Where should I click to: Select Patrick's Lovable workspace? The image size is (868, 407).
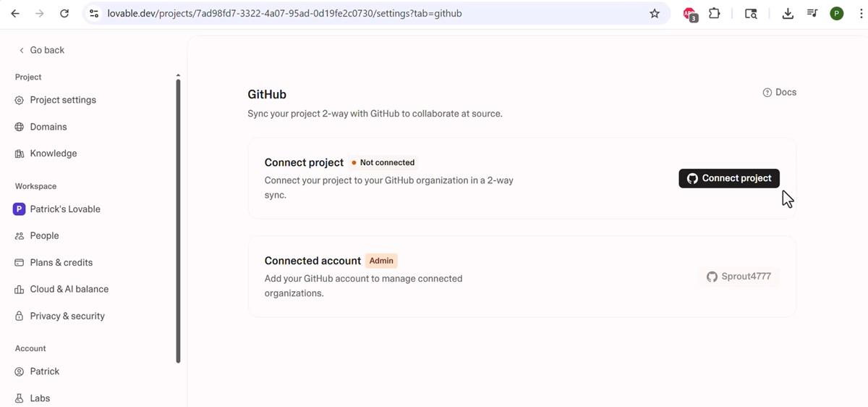coord(57,209)
